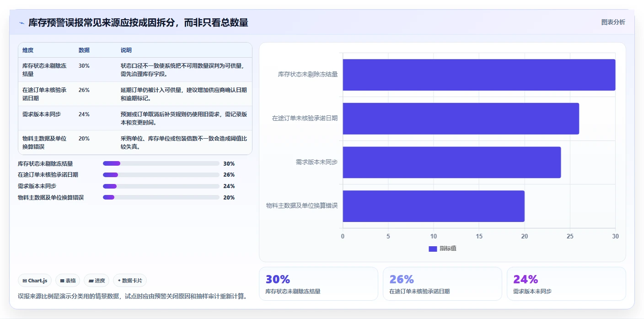Screen dimensions: 644x319
Task: Click the footnote starting 误报来源比例
Action: coord(133,296)
